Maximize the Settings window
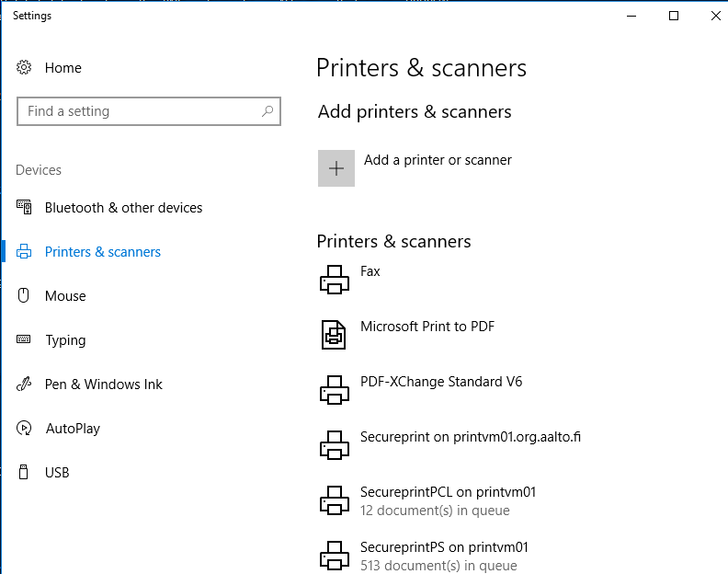 [674, 16]
